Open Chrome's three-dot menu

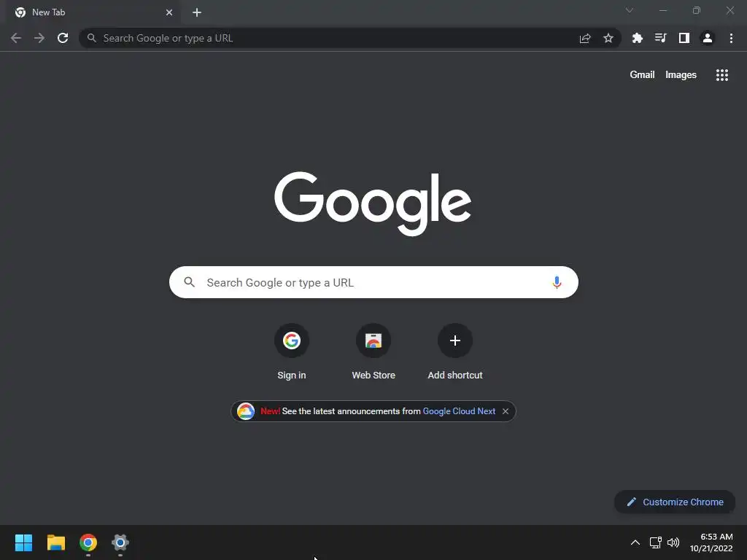[x=731, y=38]
